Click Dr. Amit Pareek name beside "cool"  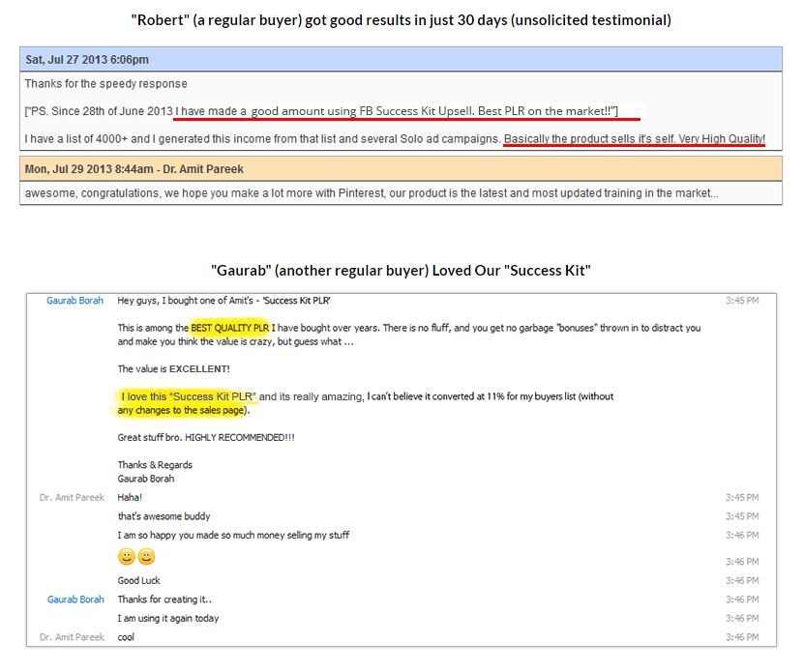click(x=72, y=637)
